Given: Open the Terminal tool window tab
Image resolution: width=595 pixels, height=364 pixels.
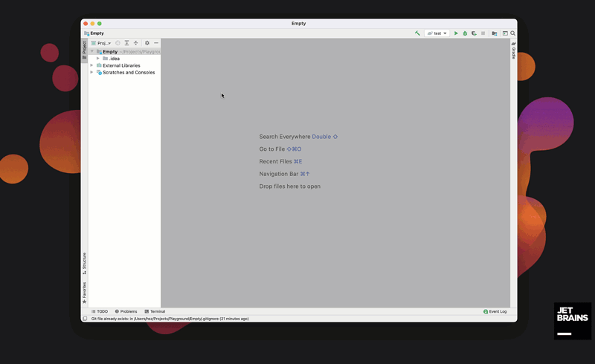Looking at the screenshot, I should click(155, 311).
